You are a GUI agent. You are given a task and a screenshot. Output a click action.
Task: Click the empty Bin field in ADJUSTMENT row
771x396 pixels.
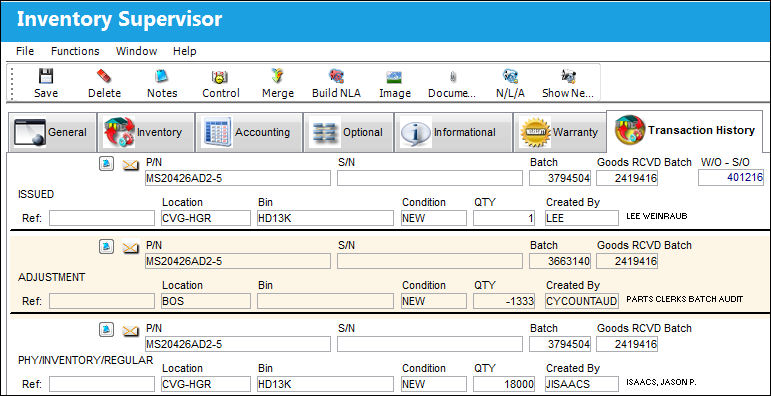(326, 301)
